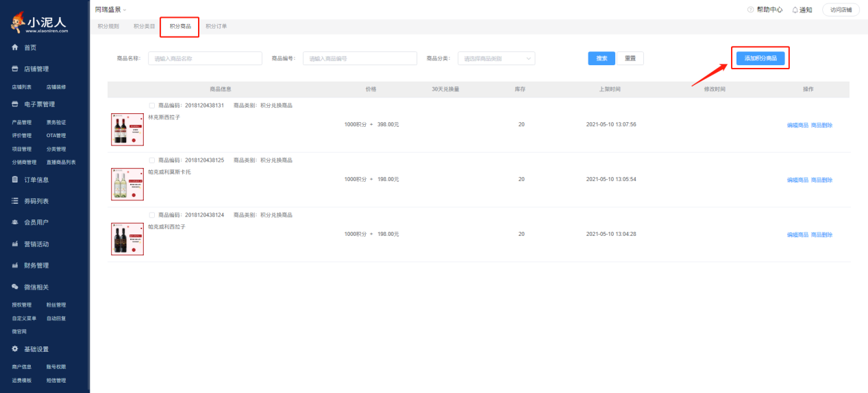Switch to the 积分订单 tab
Image resolution: width=868 pixels, height=393 pixels.
coord(216,26)
